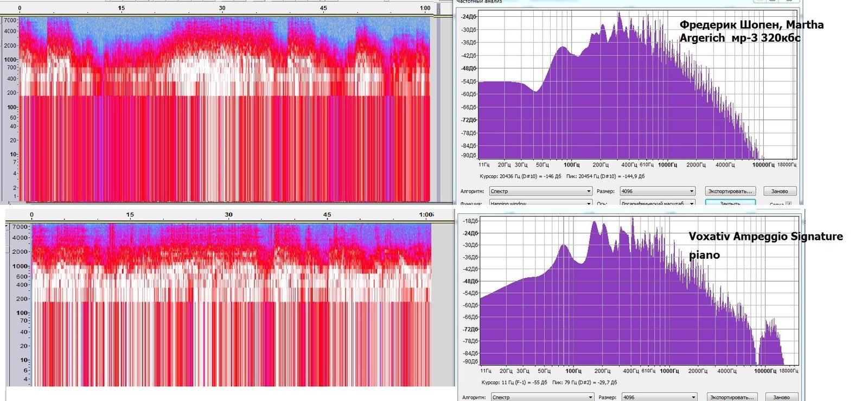Click Заново in the Argerich analysis window
This screenshot has height=401, width=868.
(780, 191)
